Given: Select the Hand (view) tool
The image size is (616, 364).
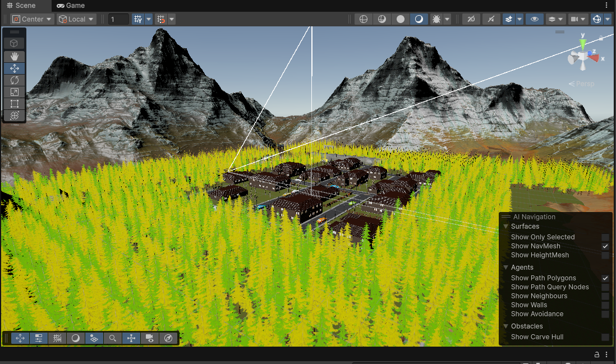Looking at the screenshot, I should [x=15, y=57].
